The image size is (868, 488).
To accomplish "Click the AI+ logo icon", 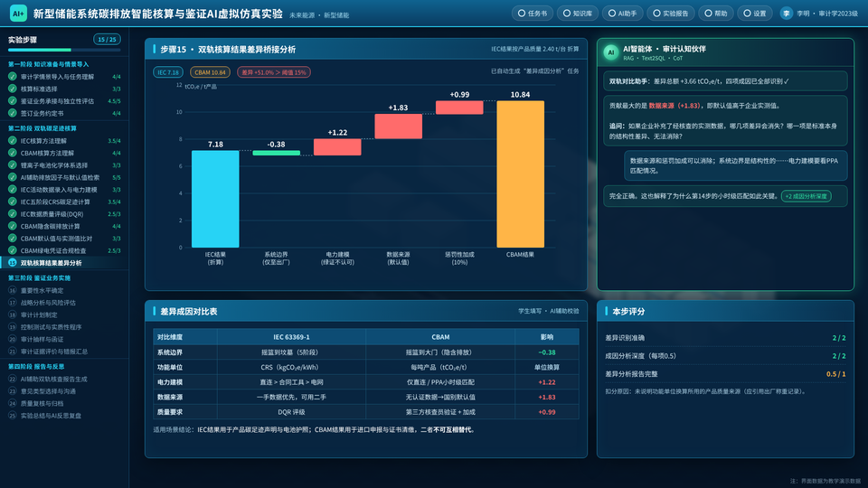I will [x=18, y=14].
